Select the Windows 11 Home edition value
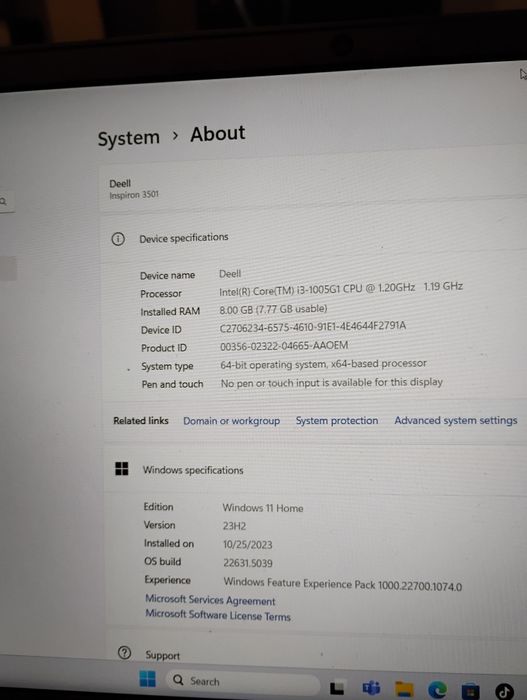Screen dimensions: 527x700 [263, 508]
